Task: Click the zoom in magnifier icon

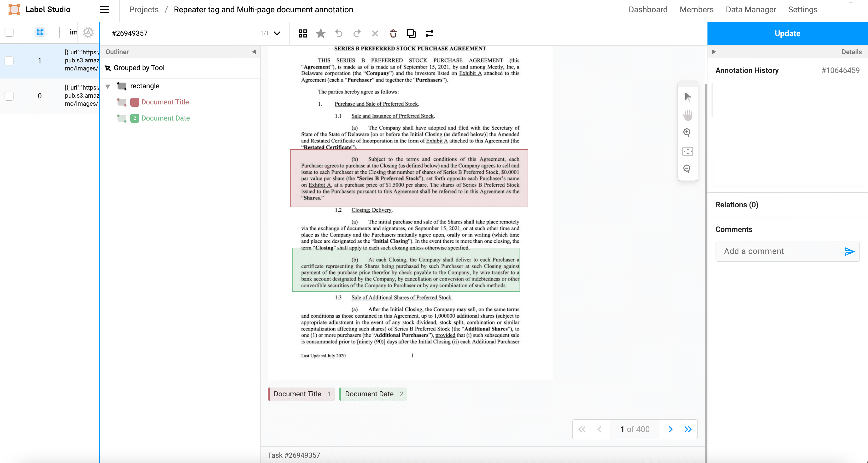Action: tap(687, 132)
